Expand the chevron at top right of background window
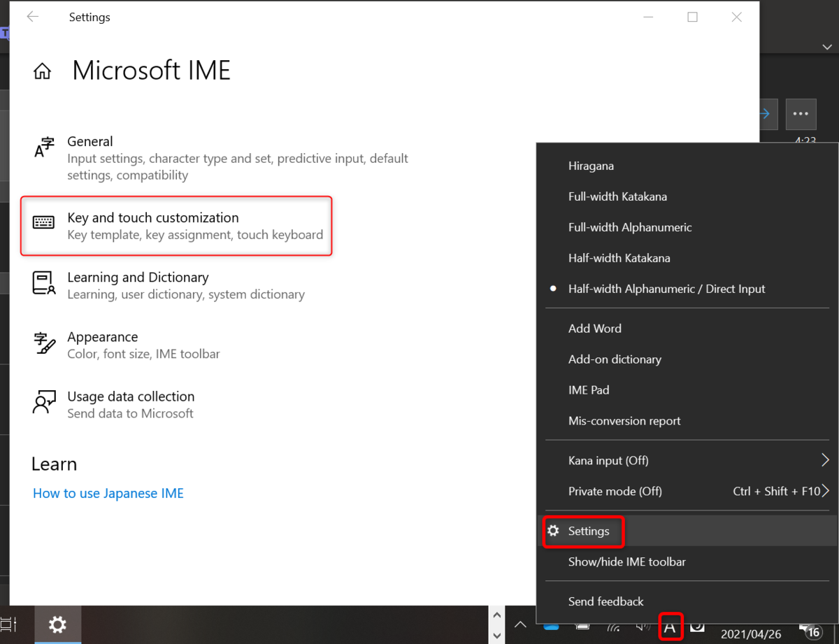This screenshot has height=644, width=839. pyautogui.click(x=826, y=47)
